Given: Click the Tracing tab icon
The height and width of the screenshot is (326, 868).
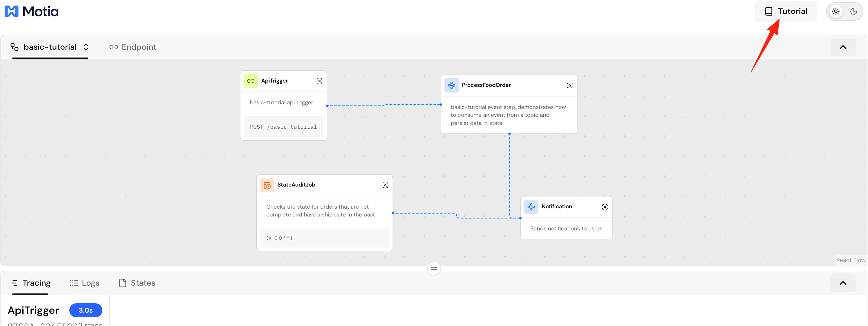Looking at the screenshot, I should (x=15, y=283).
